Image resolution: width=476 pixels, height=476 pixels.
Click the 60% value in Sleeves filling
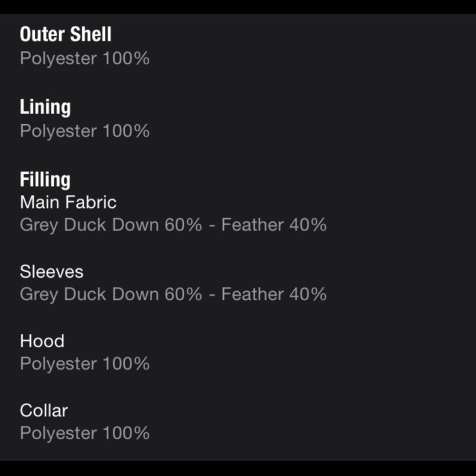(x=183, y=295)
